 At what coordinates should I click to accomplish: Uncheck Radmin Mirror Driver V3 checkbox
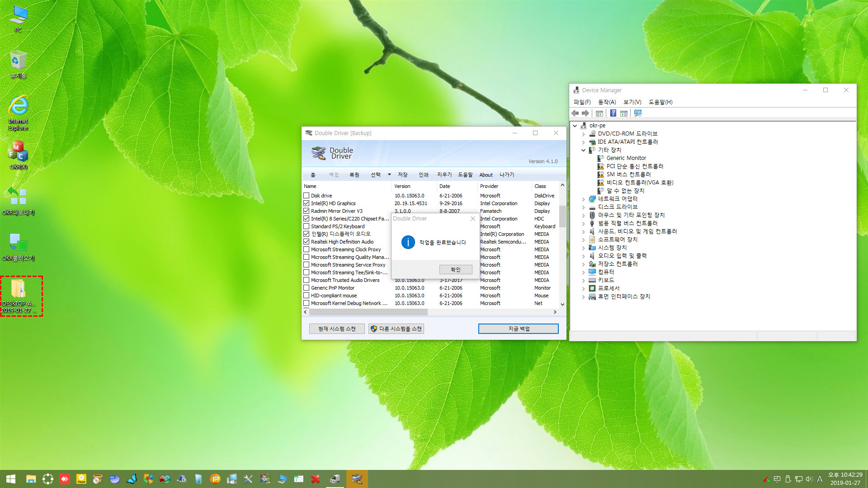click(x=307, y=211)
